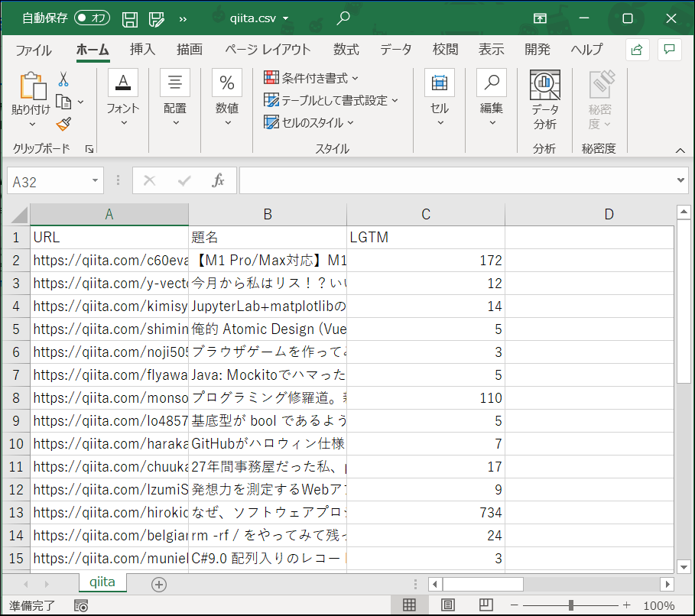Select the qiita sheet tab

pos(102,582)
